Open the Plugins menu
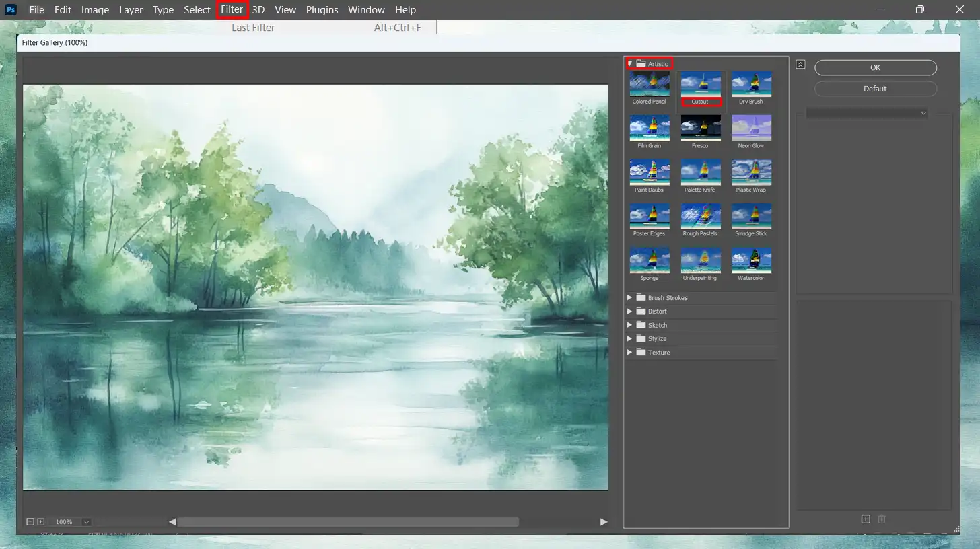 point(322,9)
